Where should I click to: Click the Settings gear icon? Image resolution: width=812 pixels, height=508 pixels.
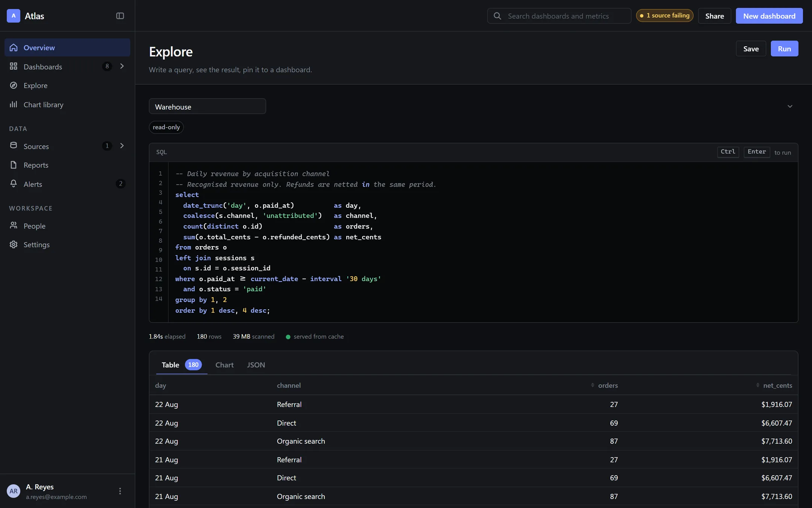[x=14, y=245]
